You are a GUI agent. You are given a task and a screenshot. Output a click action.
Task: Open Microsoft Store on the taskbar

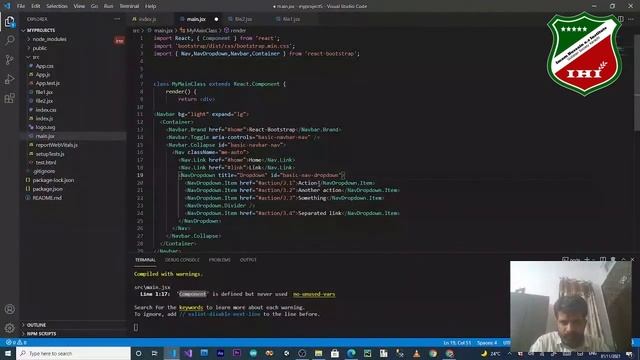pyautogui.click(x=335, y=353)
